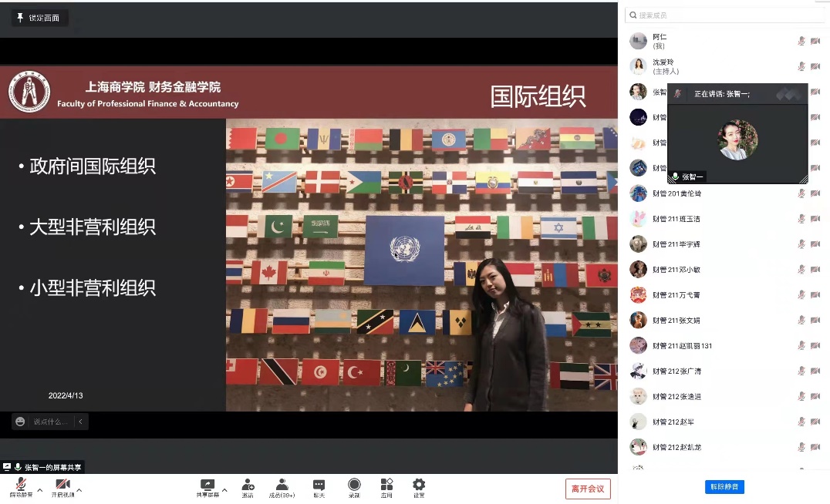The height and width of the screenshot is (504, 830).
Task: Open screen share options chevron
Action: [224, 489]
